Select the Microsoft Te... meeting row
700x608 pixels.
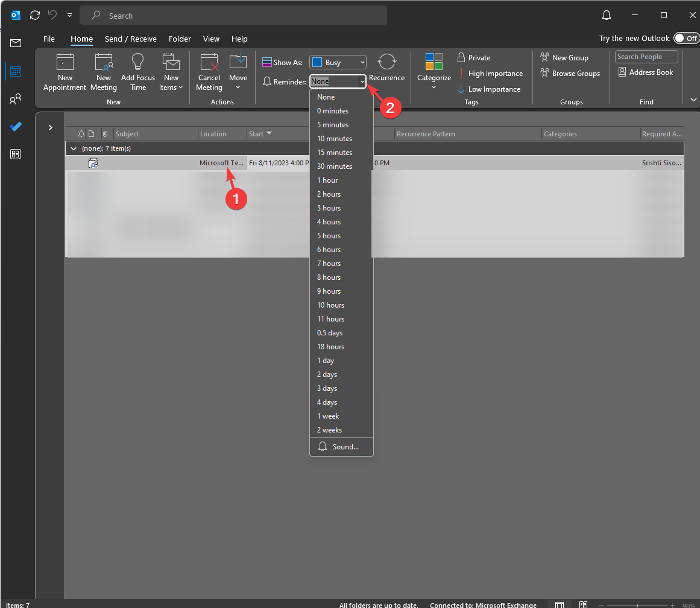374,163
